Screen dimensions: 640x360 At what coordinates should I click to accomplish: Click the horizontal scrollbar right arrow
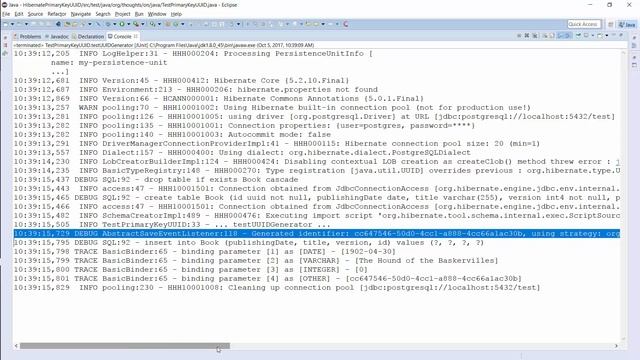[616, 346]
